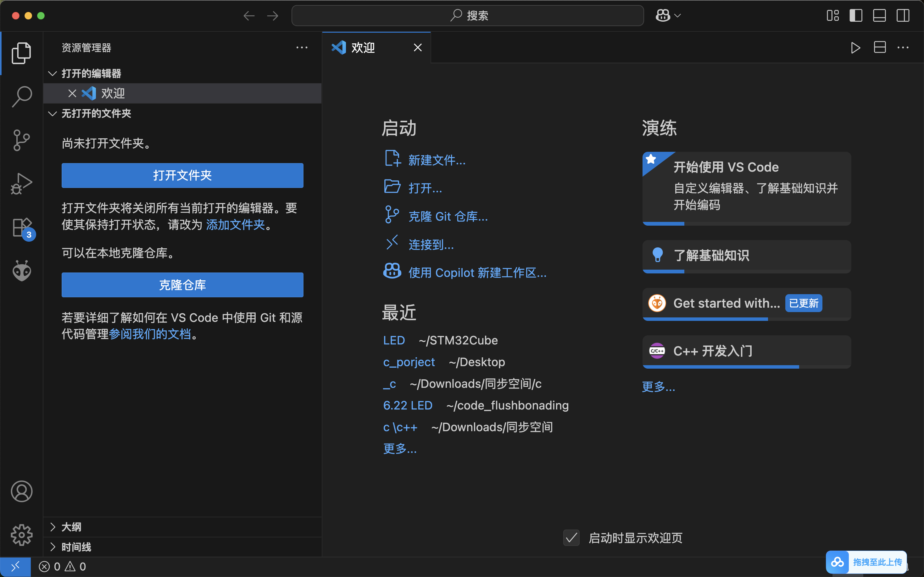Open the errors and warnings status indicator
Screen dimensions: 924x577
pos(62,567)
